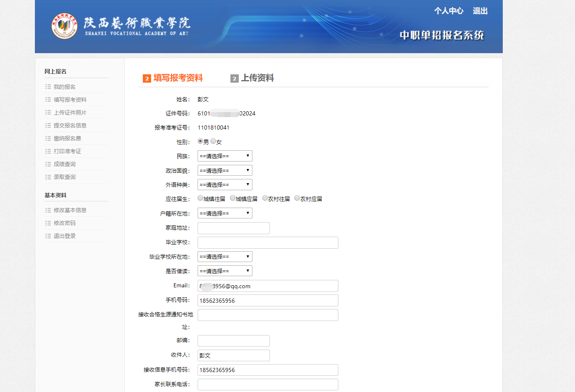575x392 pixels.
Task: Select the 城镇应届 radio option
Action: tap(233, 198)
